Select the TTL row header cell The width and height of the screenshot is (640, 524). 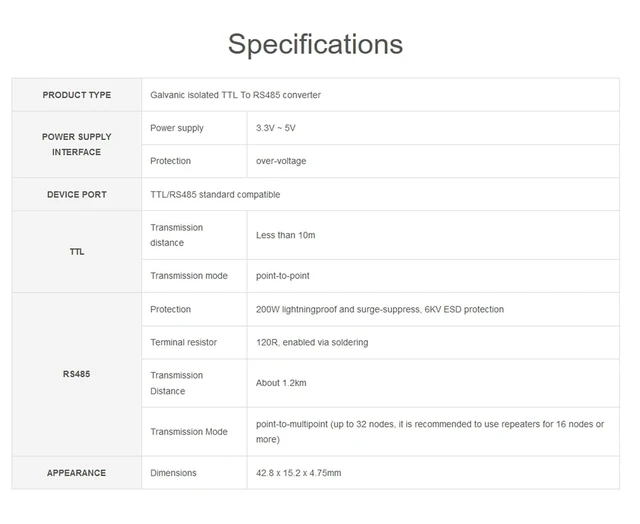point(77,252)
